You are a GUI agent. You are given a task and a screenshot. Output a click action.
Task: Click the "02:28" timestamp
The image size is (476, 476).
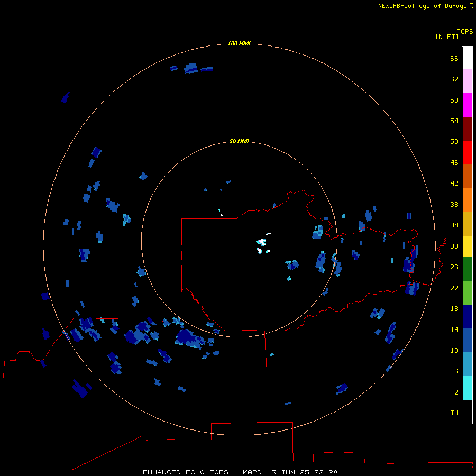click(326, 472)
